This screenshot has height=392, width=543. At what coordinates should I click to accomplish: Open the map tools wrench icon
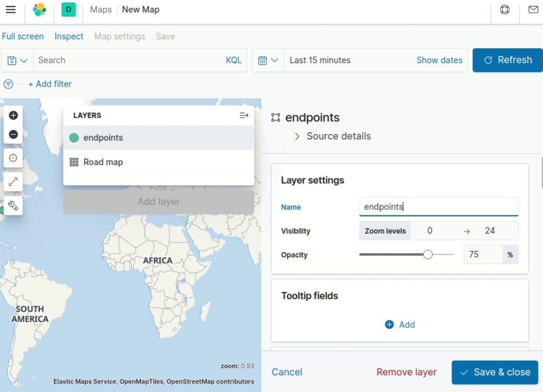click(13, 206)
